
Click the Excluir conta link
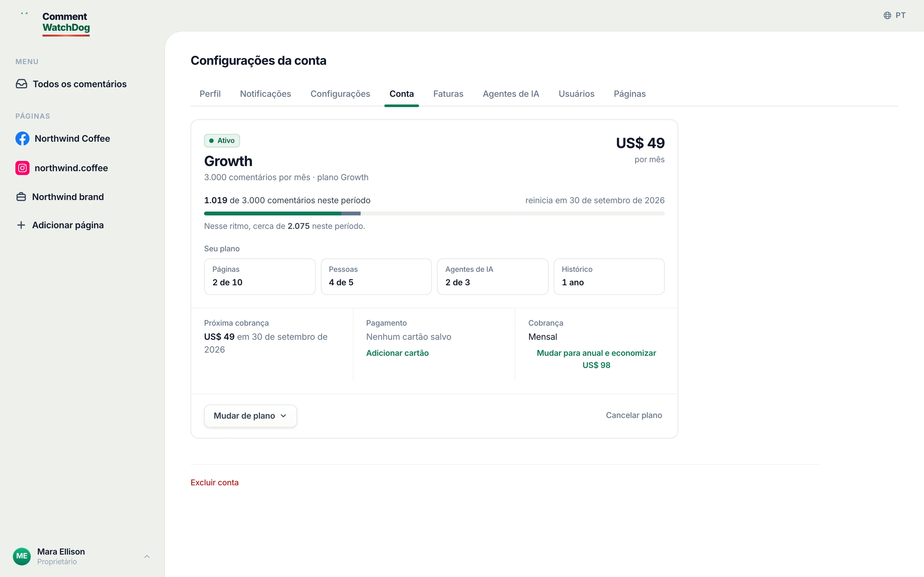coord(215,482)
